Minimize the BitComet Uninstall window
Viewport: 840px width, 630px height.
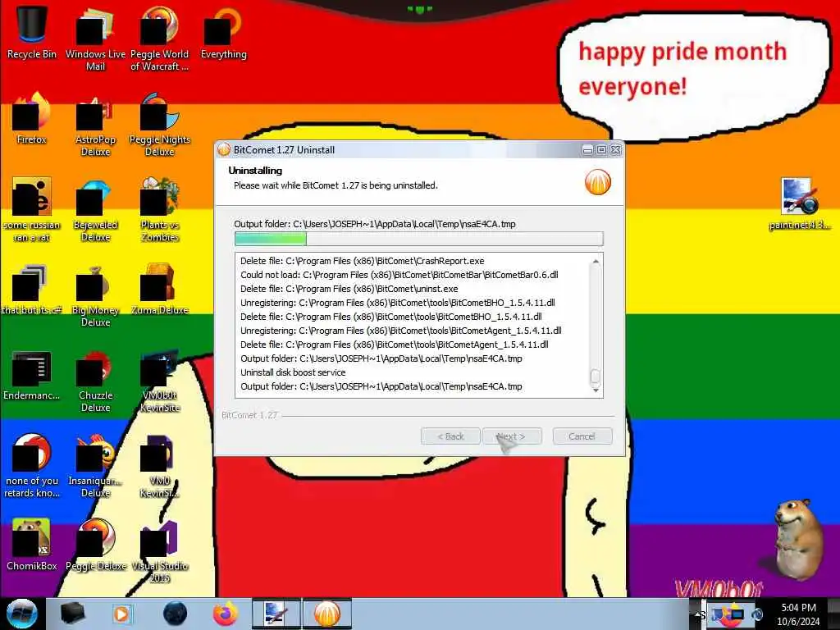[587, 150]
